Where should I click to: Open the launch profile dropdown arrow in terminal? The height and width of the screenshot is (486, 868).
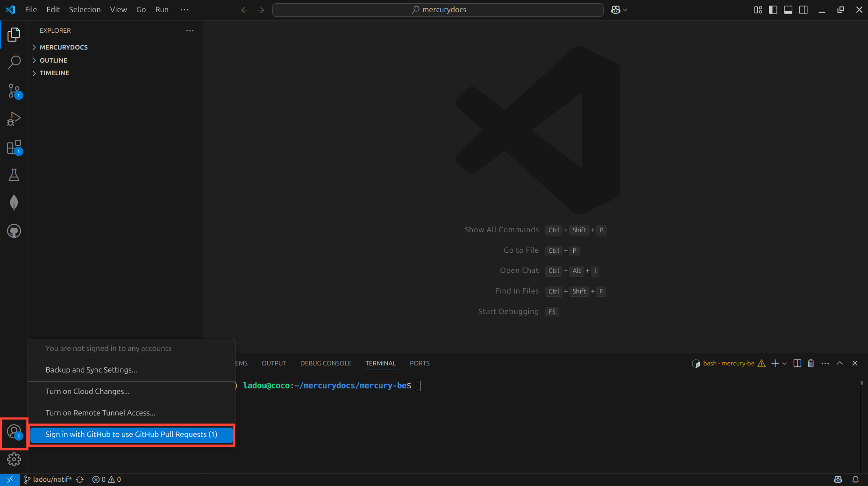click(x=784, y=363)
